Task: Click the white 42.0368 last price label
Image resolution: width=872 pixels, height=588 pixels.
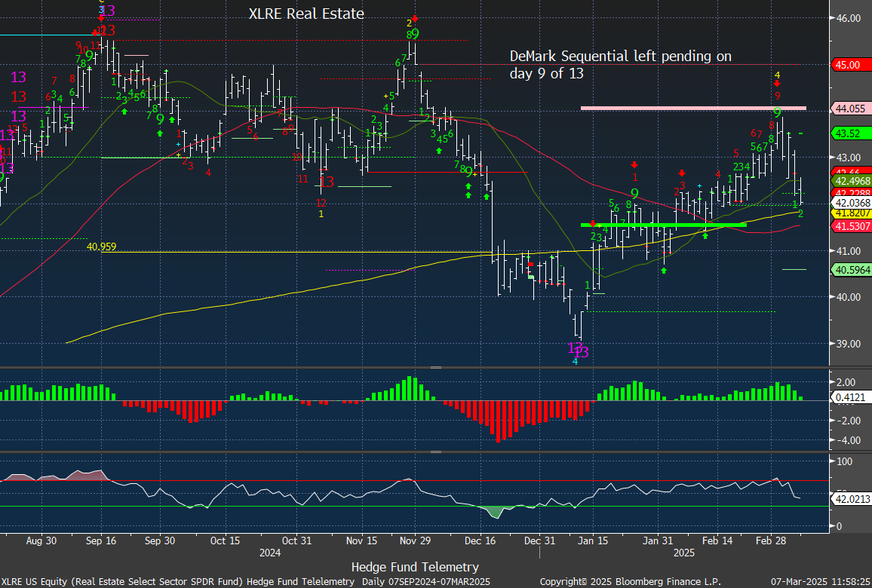Action: (x=851, y=203)
